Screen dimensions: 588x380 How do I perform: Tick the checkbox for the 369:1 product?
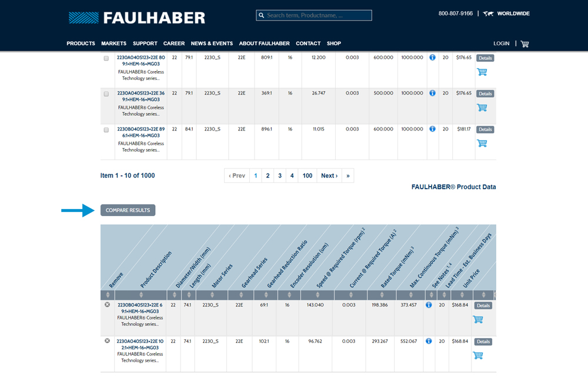106,94
